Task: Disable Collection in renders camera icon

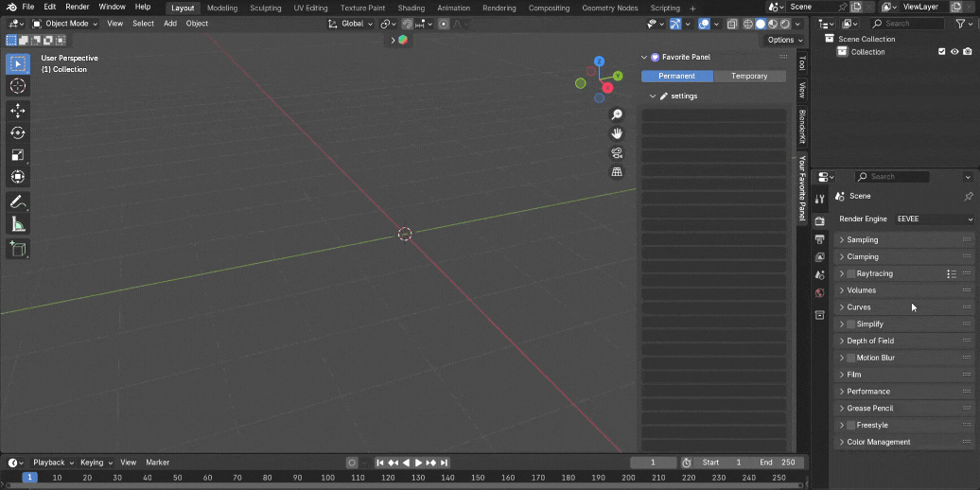Action: coord(968,52)
